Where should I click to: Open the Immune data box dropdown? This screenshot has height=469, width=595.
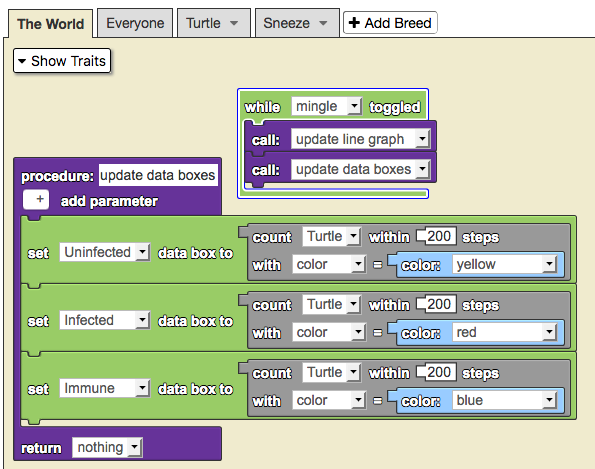point(104,388)
